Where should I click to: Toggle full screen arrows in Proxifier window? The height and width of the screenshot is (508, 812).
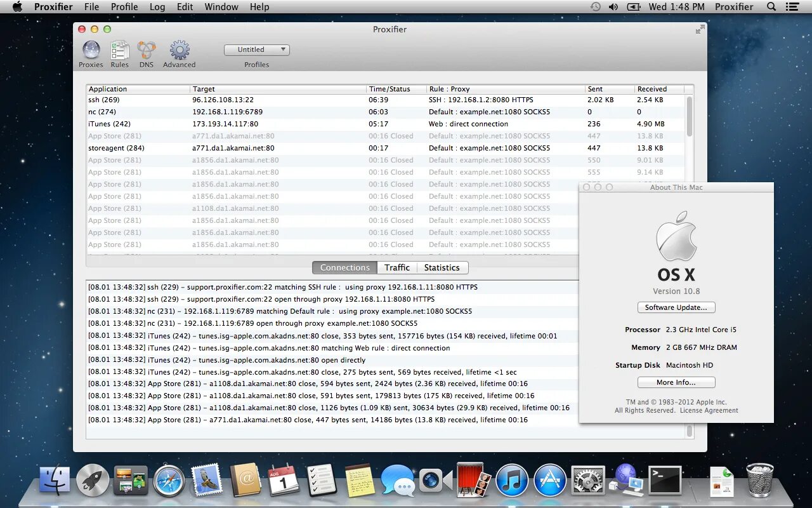click(x=700, y=29)
